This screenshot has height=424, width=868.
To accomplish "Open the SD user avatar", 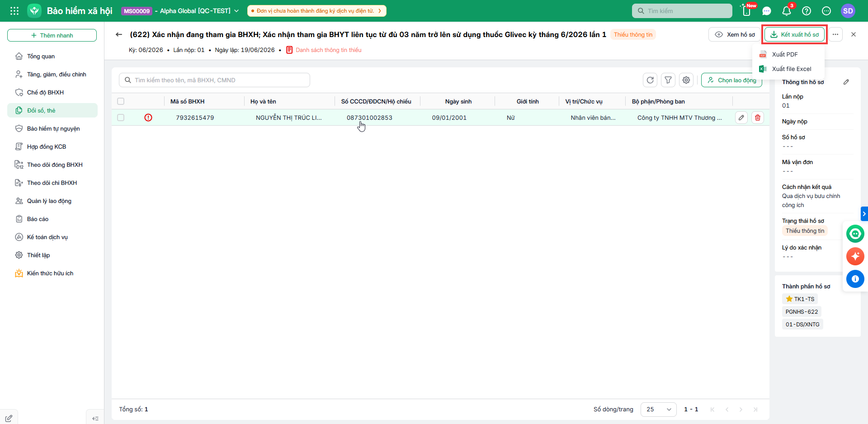I will point(848,11).
